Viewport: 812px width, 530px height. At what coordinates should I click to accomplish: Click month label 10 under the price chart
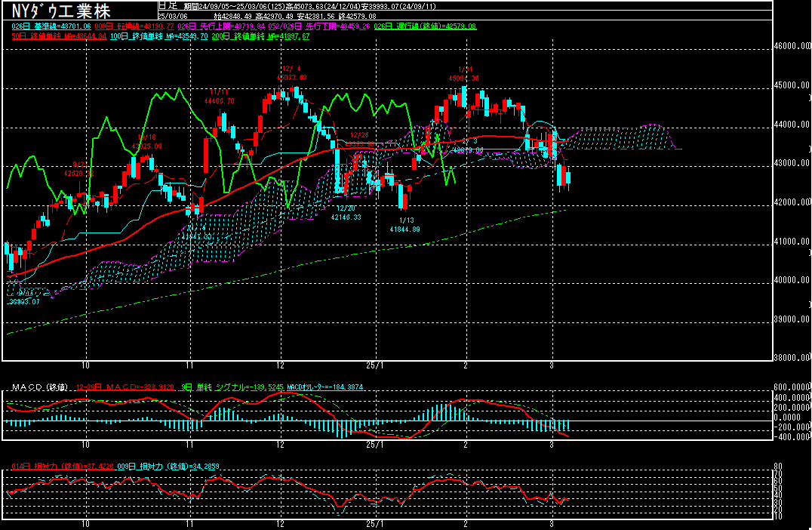pos(85,365)
